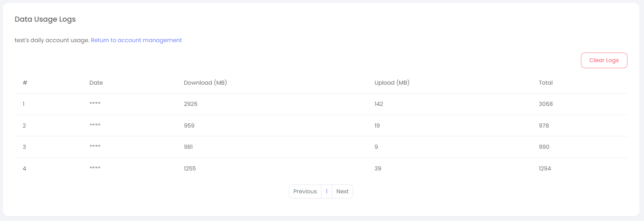Click the Total column header
Image resolution: width=644 pixels, height=221 pixels.
pyautogui.click(x=546, y=83)
